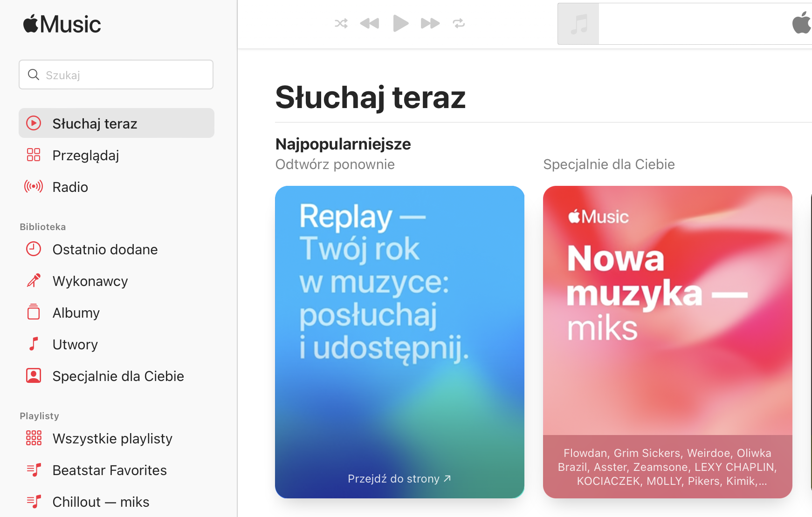Open the Replay Twój rok w muzyce card

[399, 342]
